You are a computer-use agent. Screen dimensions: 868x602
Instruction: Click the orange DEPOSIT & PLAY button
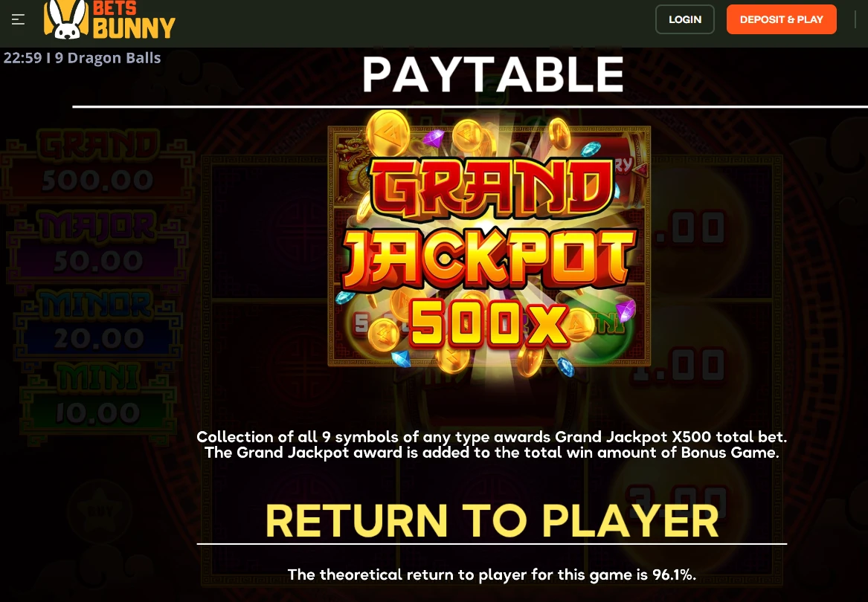(x=781, y=19)
